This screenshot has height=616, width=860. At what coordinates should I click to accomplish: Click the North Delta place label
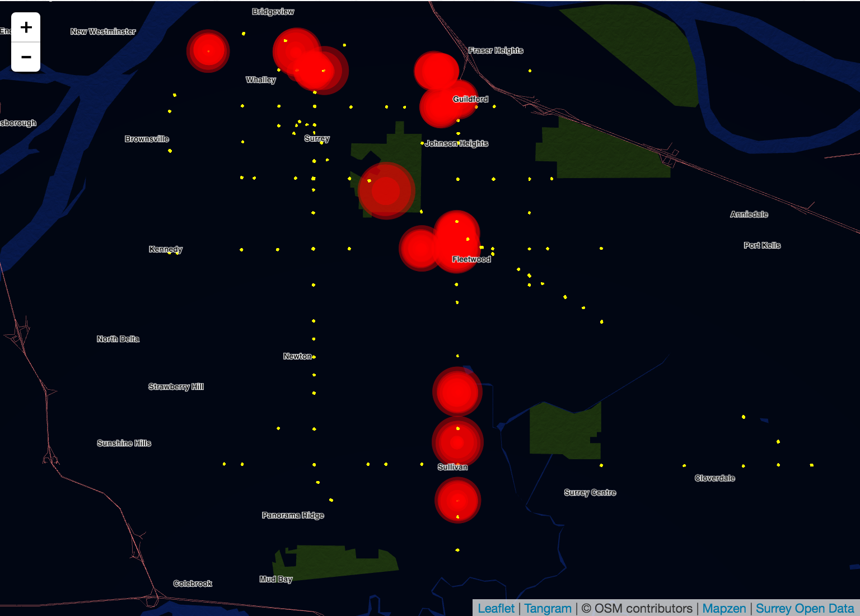pyautogui.click(x=118, y=339)
